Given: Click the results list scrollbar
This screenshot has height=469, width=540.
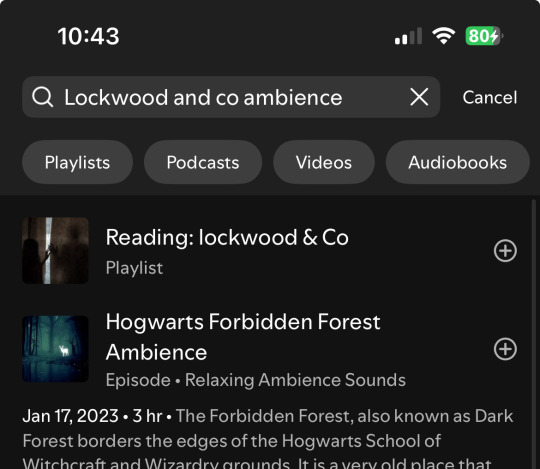Looking at the screenshot, I should click(x=534, y=334).
